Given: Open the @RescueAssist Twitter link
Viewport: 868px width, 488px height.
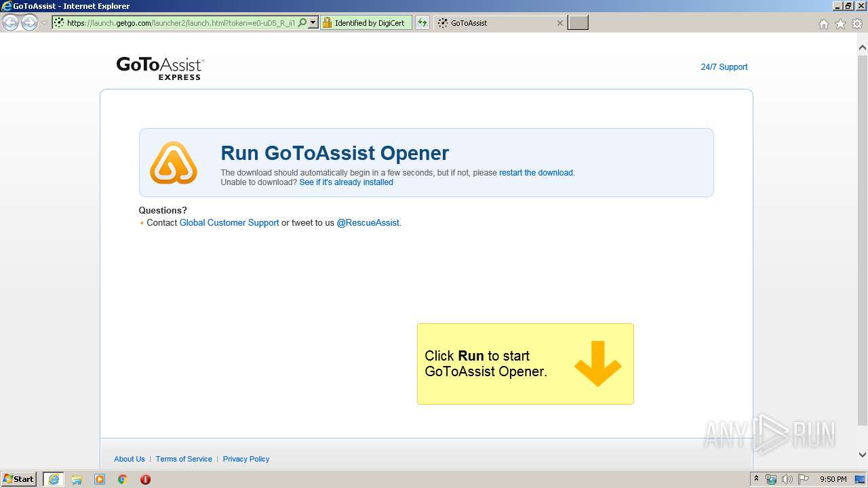Looking at the screenshot, I should coord(368,223).
